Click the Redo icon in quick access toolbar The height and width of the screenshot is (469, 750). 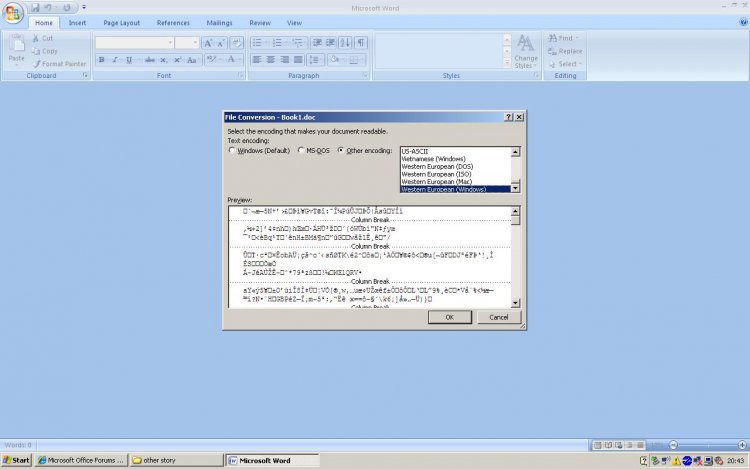(67, 8)
